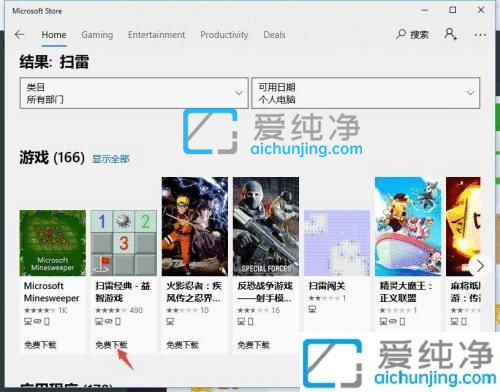This screenshot has height=392, width=500.
Task: Switch to the Gaming tab
Action: tap(97, 35)
